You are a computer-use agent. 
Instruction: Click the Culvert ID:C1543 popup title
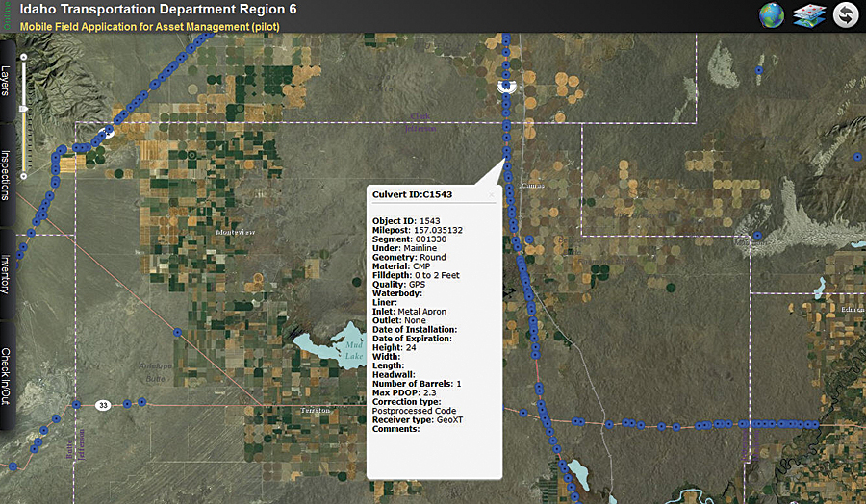click(412, 194)
